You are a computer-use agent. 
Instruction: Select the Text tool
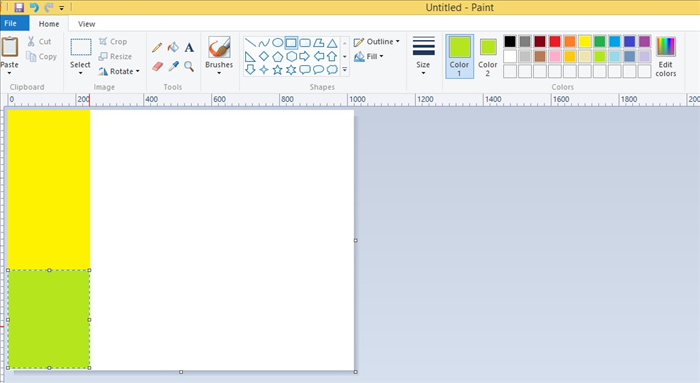[189, 47]
